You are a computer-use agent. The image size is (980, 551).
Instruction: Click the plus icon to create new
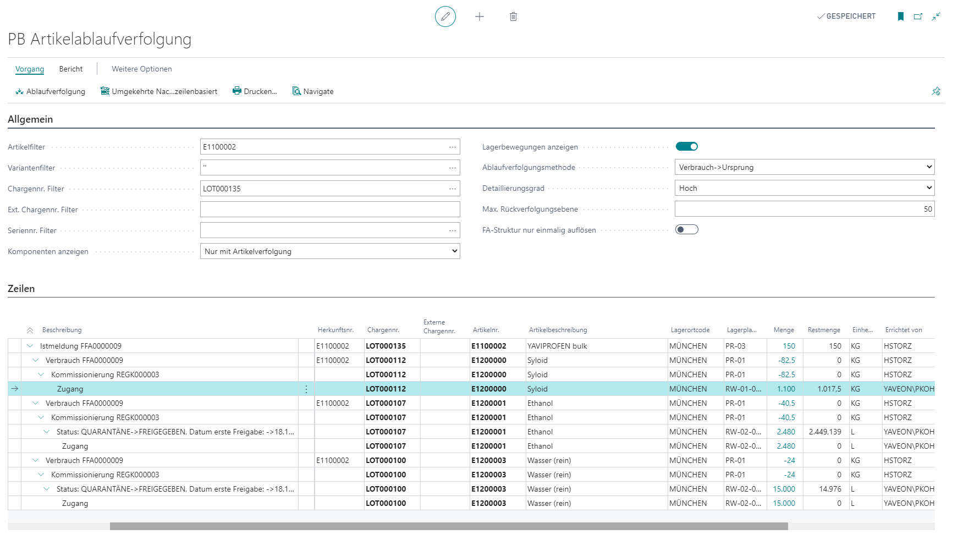[480, 16]
